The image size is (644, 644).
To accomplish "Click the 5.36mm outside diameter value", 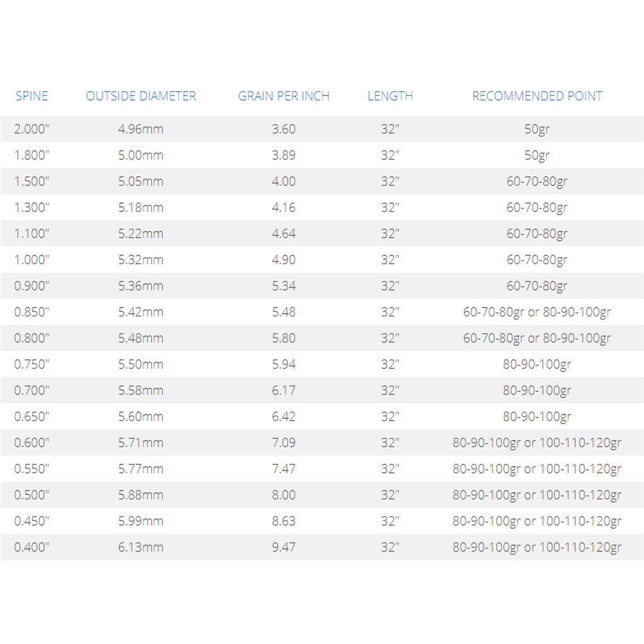I will [x=141, y=286].
